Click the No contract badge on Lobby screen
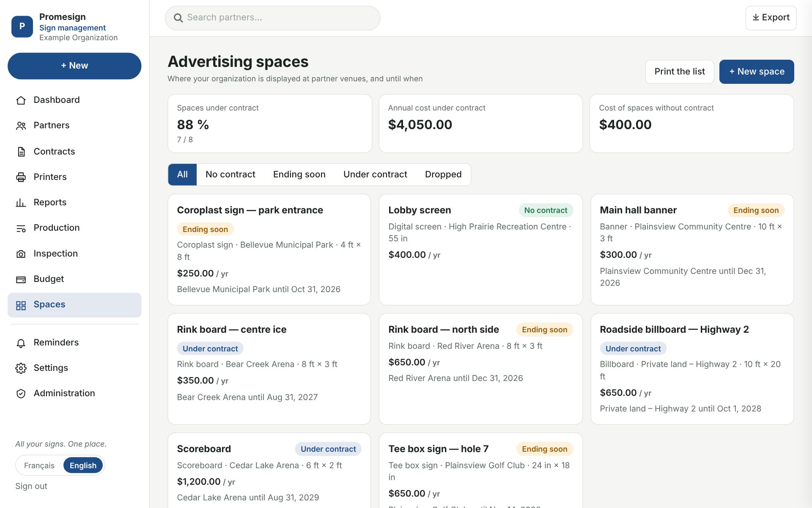Image resolution: width=812 pixels, height=508 pixels. [546, 210]
